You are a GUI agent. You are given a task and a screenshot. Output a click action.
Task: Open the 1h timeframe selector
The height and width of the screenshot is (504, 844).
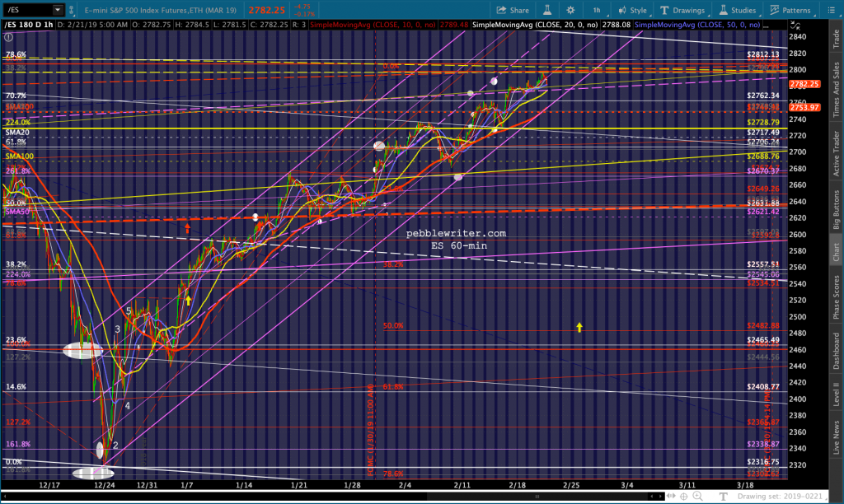[x=598, y=10]
